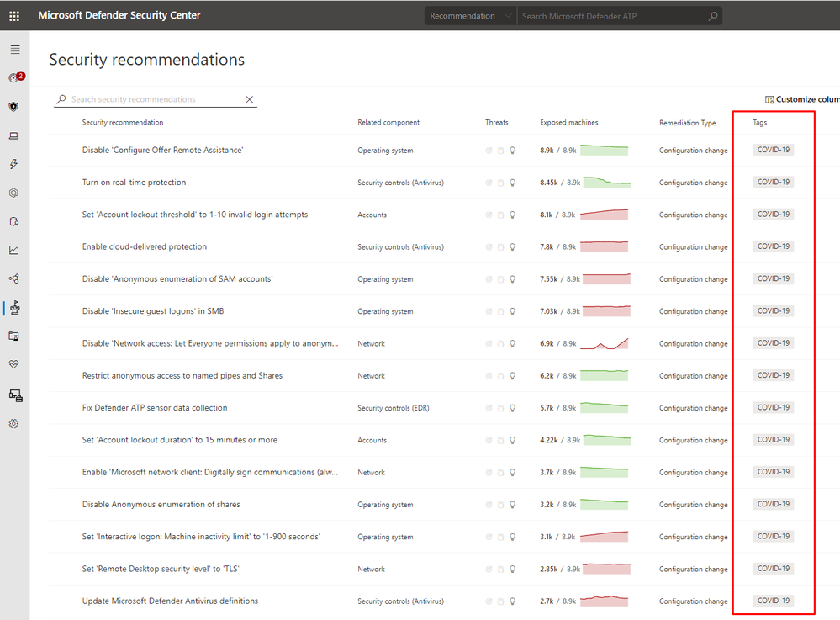Open Set 'Account lockout threshold' recommendation

tap(195, 215)
